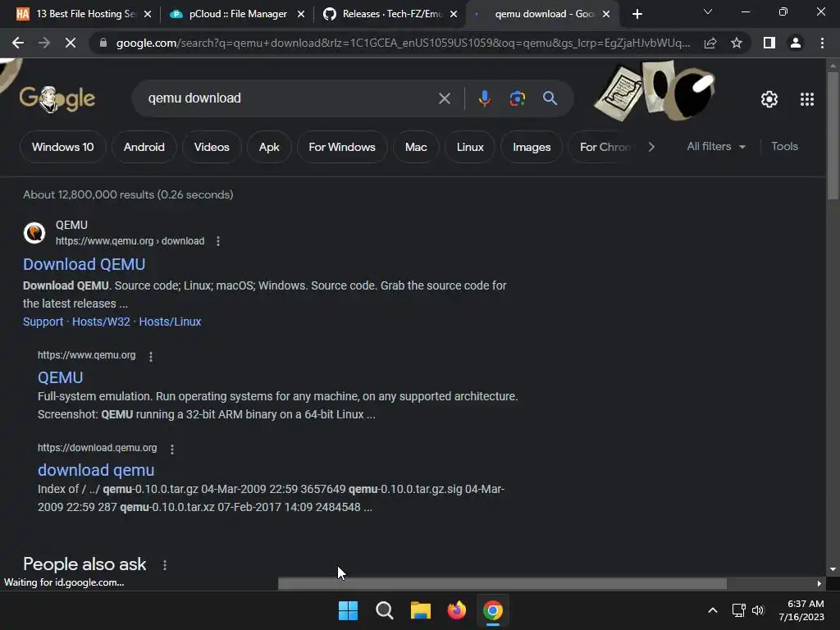This screenshot has width=840, height=630.
Task: Launch Firefox from the taskbar
Action: 456,610
